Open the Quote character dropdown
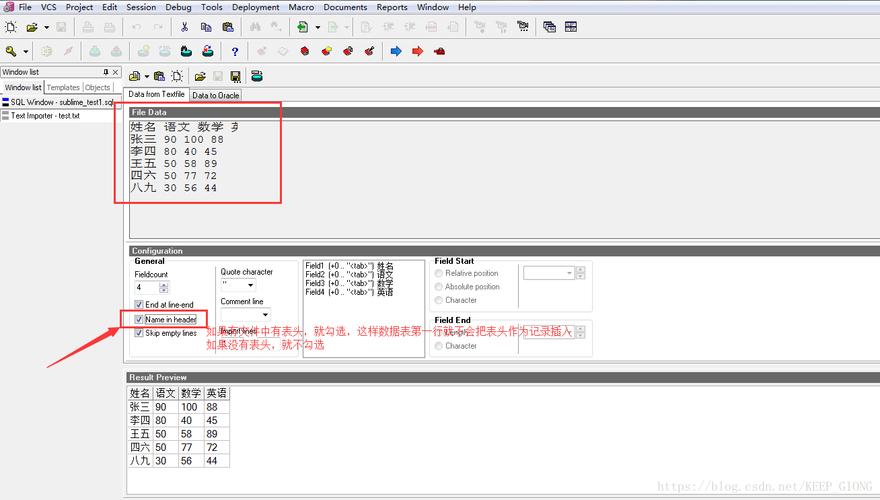The height and width of the screenshot is (500, 880). pos(250,285)
